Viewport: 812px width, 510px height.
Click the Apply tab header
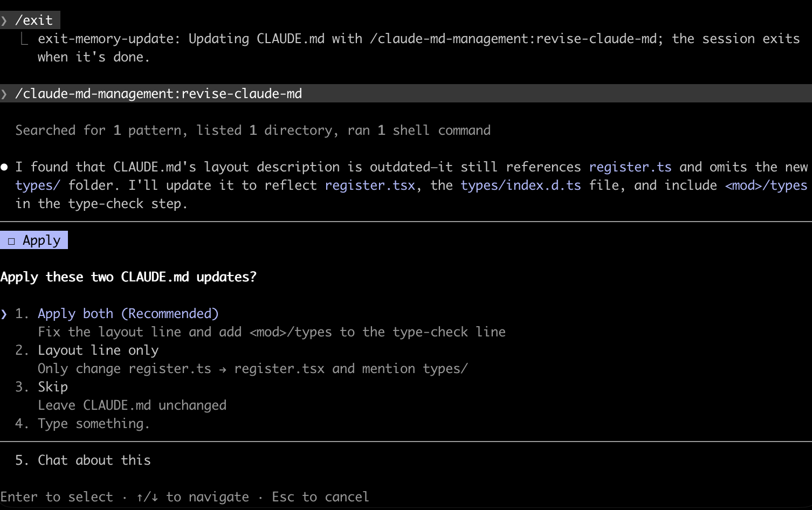tap(34, 240)
